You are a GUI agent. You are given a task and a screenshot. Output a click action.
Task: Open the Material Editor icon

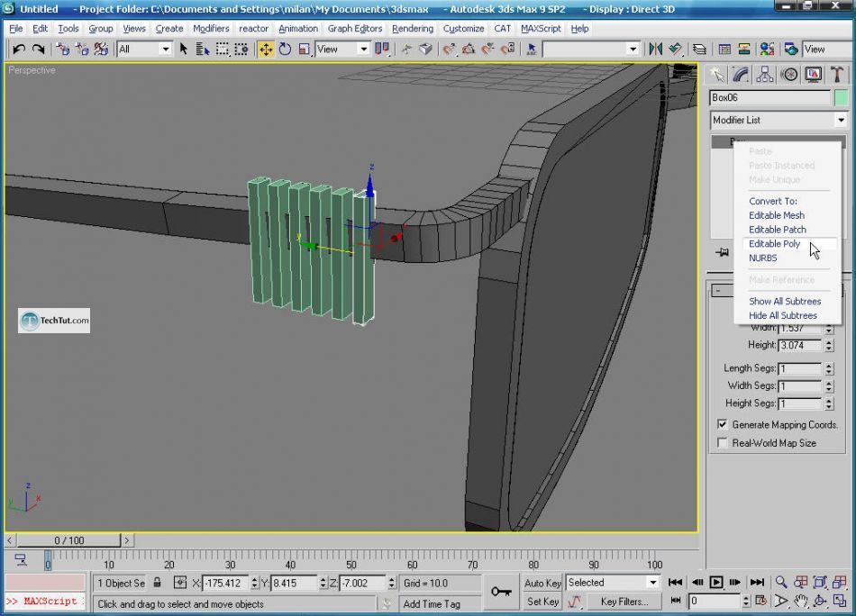click(x=767, y=50)
